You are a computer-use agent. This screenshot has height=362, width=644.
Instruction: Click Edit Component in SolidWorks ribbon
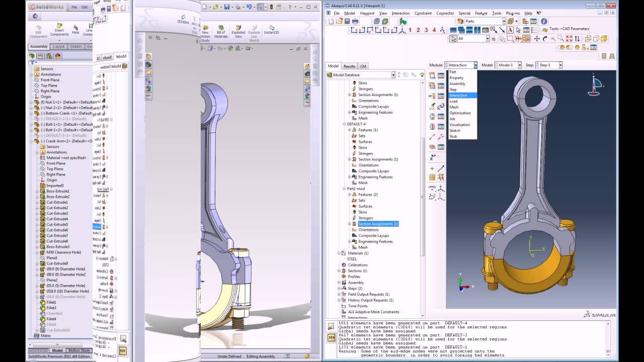[38, 32]
